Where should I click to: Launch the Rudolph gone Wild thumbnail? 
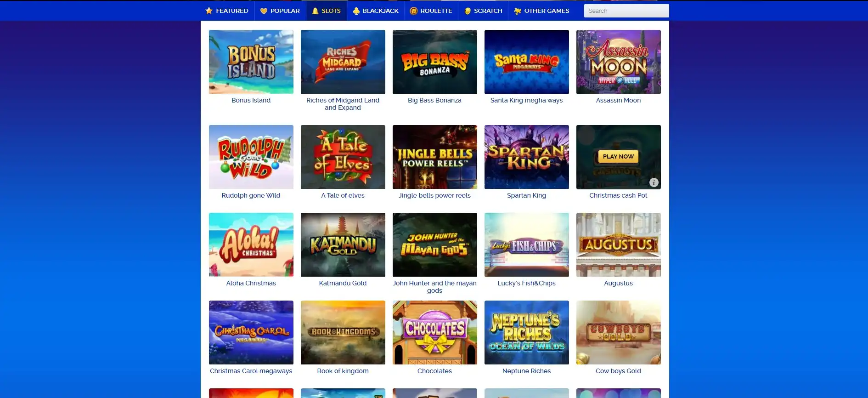251,157
